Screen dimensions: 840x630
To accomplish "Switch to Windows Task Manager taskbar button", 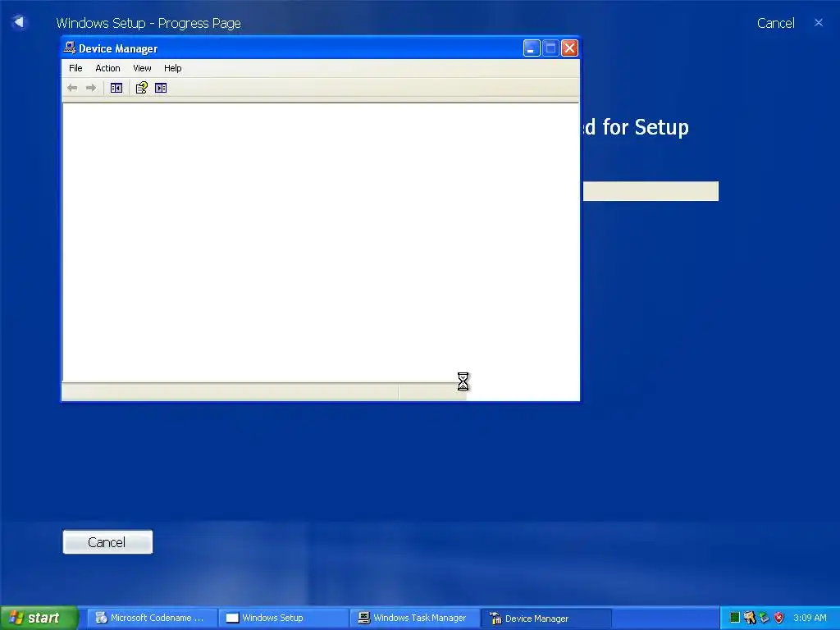I will (414, 618).
